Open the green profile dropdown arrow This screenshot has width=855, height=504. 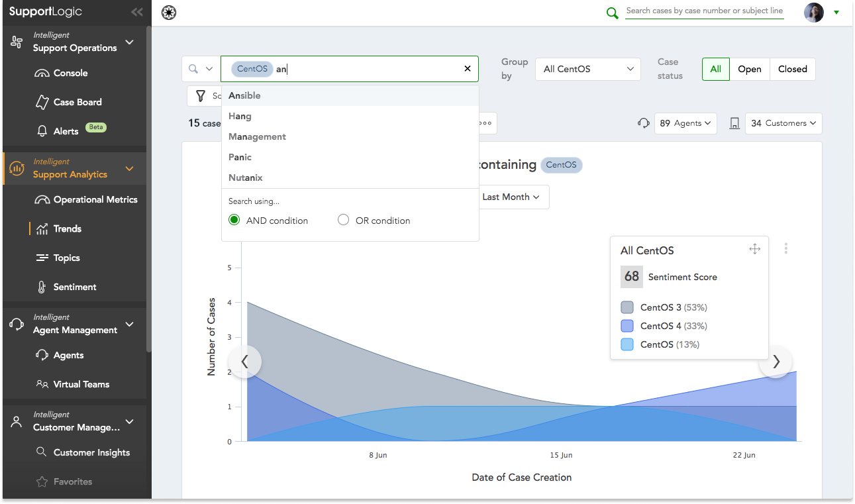(836, 13)
